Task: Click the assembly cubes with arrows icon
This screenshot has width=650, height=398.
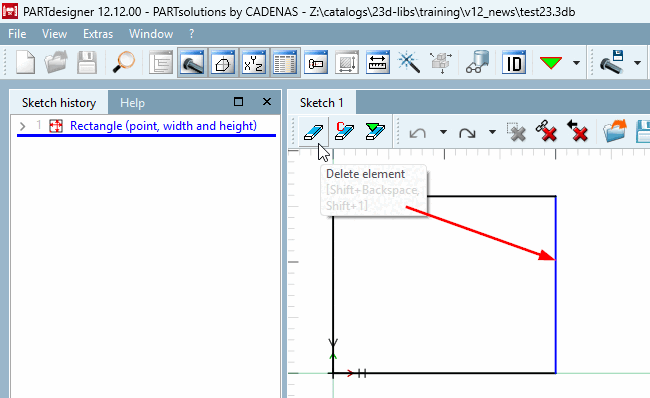Action: (441, 63)
